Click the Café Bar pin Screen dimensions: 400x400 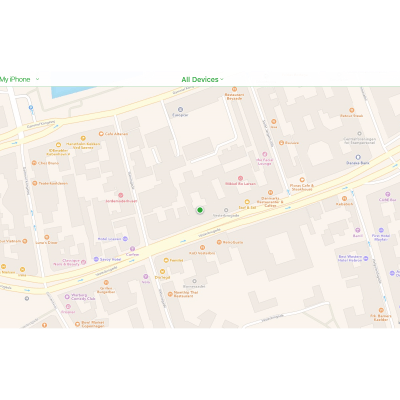coord(387,194)
